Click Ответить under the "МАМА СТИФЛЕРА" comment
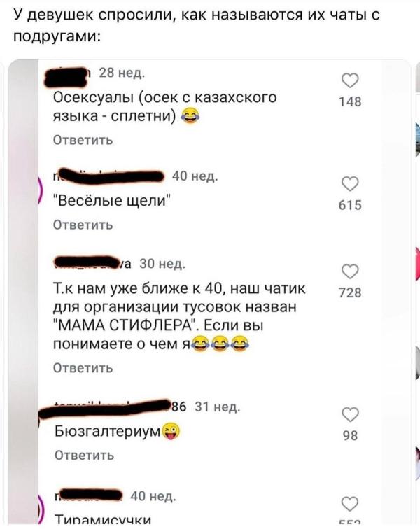420x529 pixels. coord(83,368)
